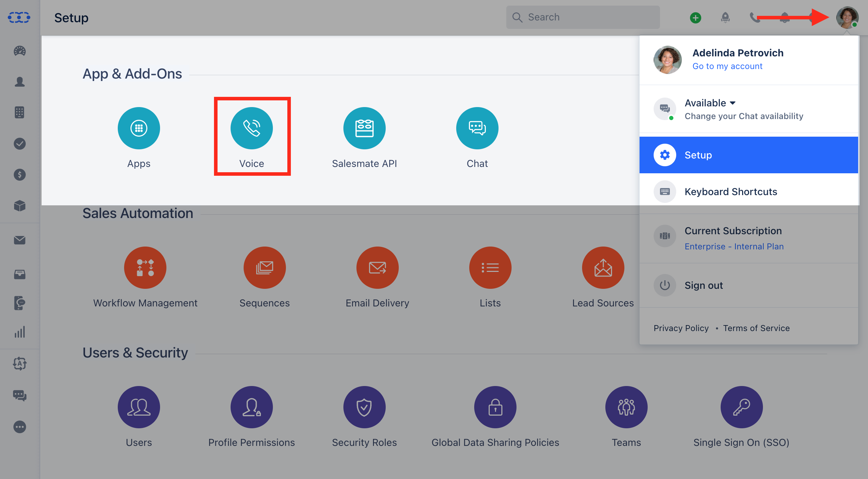The height and width of the screenshot is (479, 868).
Task: Open Products cube icon in sidebar
Action: click(x=20, y=206)
